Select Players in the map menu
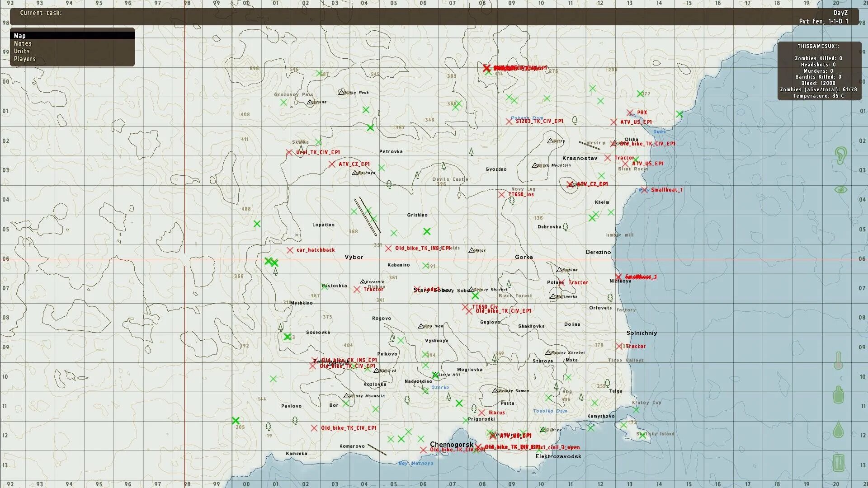Screen dimensions: 868x488 (25, 59)
